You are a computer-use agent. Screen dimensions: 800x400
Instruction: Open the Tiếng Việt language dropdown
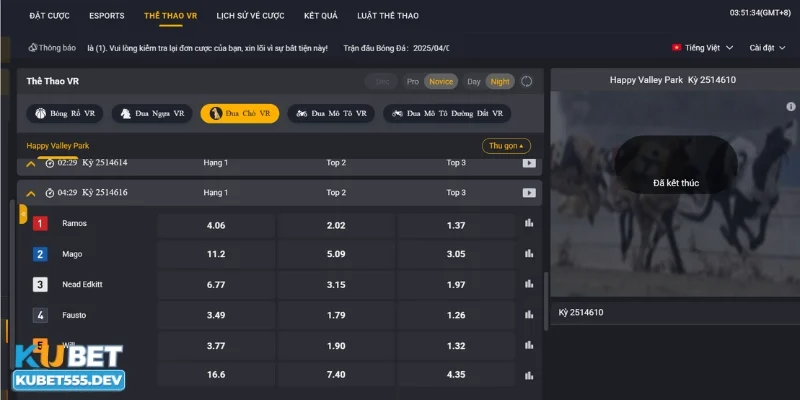coord(702,47)
